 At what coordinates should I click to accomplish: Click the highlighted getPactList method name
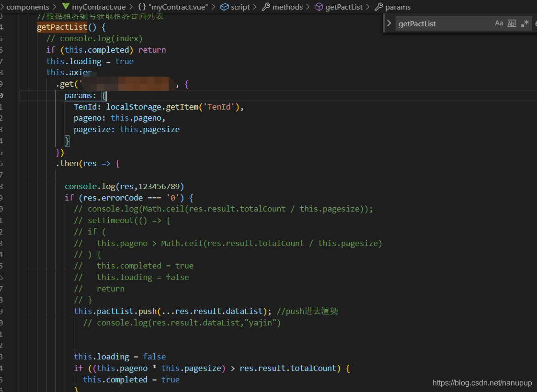click(62, 27)
